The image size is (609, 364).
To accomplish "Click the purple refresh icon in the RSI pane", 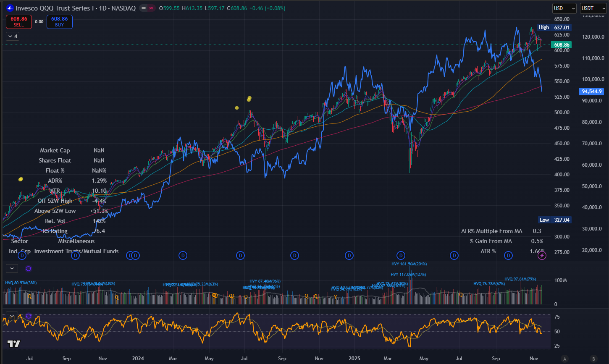I will click(x=29, y=316).
